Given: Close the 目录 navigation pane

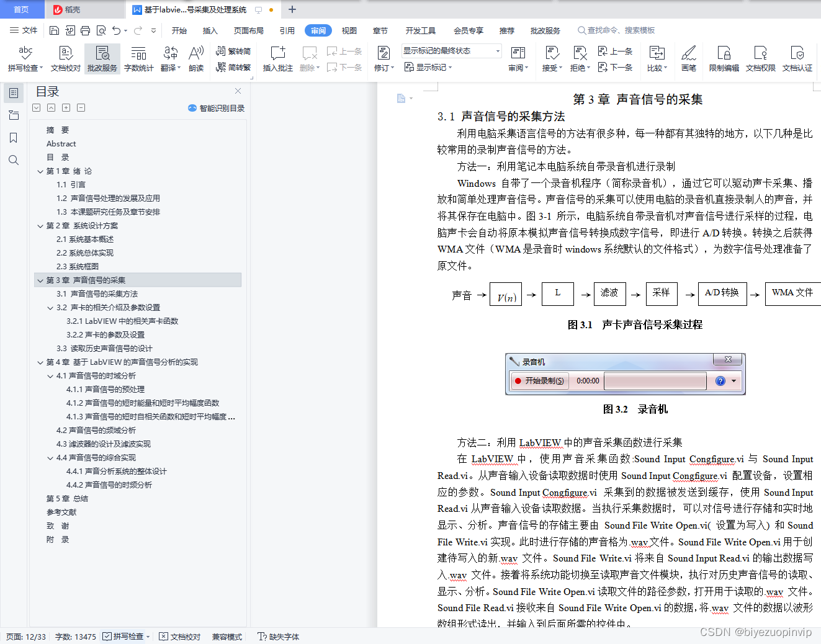Looking at the screenshot, I should (238, 91).
